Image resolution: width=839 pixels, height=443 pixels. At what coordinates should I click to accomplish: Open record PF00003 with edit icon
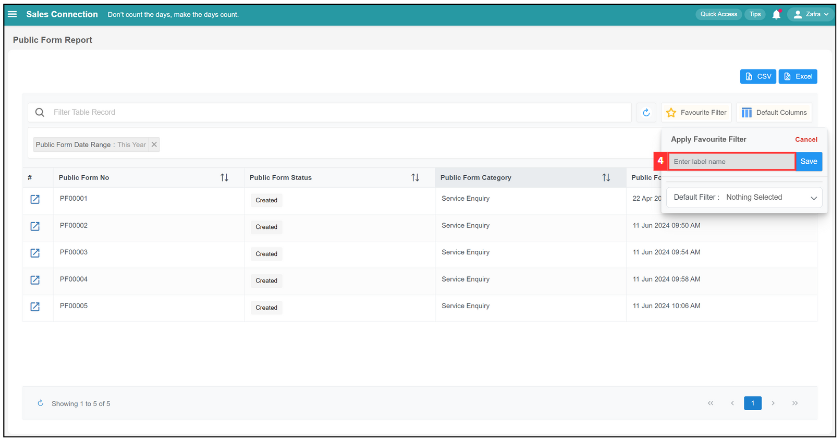35,253
